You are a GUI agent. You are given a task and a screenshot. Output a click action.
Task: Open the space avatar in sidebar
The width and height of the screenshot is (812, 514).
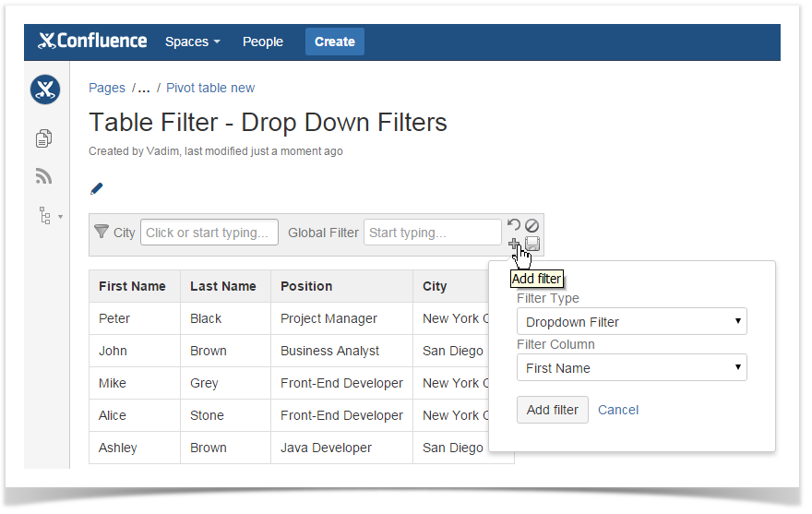[44, 90]
